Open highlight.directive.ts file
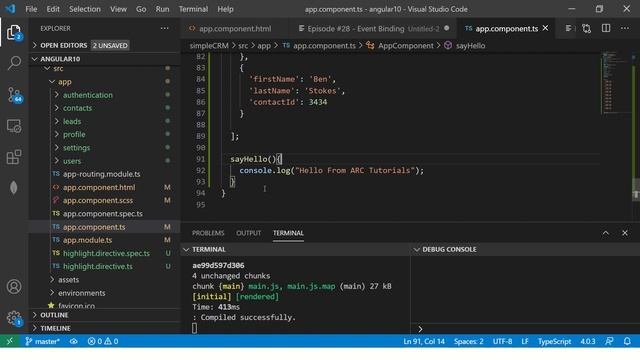Image resolution: width=640 pixels, height=360 pixels. [104, 267]
